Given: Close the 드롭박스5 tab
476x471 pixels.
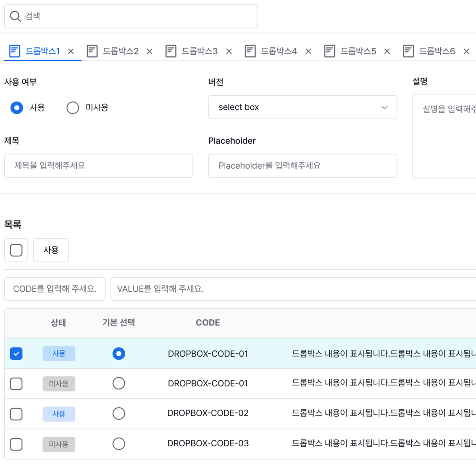Looking at the screenshot, I should (x=387, y=51).
